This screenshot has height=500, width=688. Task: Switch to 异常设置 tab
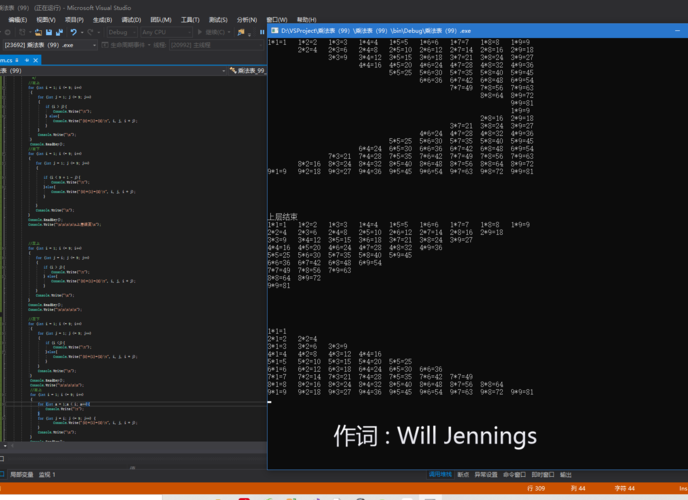click(x=486, y=475)
